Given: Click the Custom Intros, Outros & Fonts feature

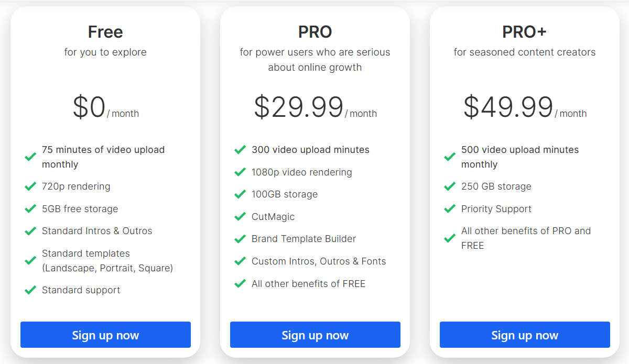Looking at the screenshot, I should click(x=319, y=261).
